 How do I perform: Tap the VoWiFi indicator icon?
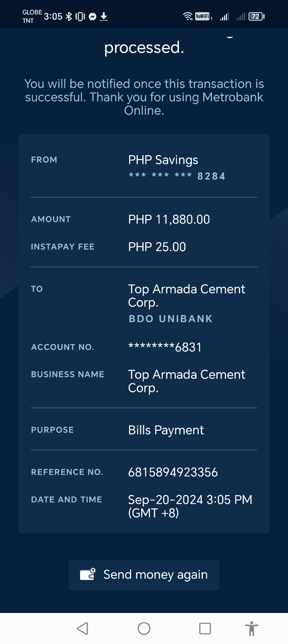tap(203, 17)
